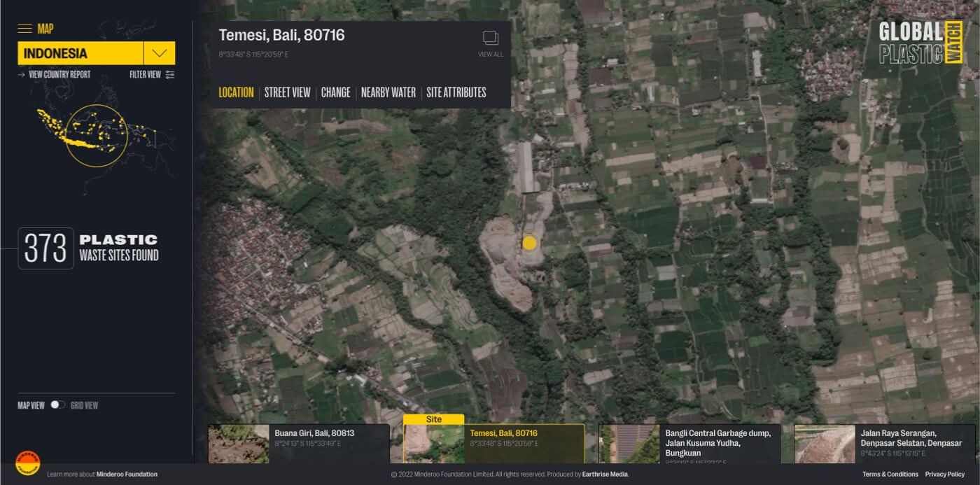Click the Indonesia mini map circle

(x=98, y=136)
